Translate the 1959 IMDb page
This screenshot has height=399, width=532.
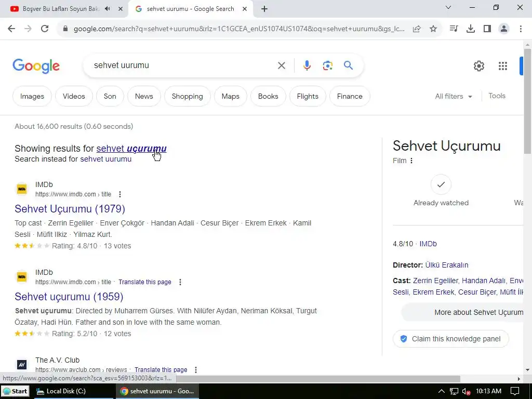(145, 282)
